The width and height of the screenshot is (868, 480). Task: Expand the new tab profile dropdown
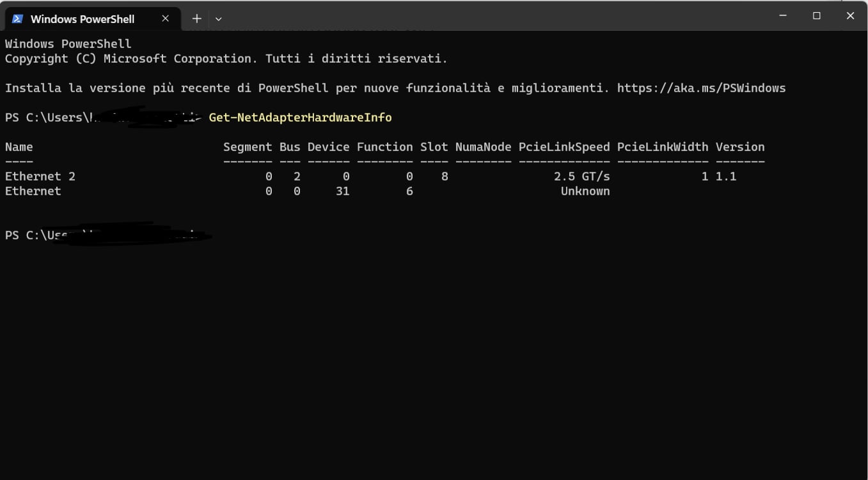[x=218, y=19]
